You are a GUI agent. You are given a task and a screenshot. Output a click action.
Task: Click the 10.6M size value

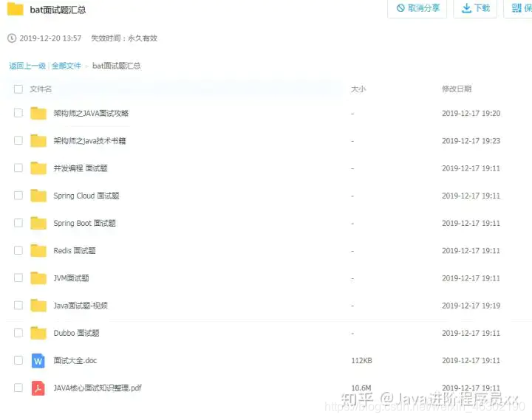click(361, 388)
